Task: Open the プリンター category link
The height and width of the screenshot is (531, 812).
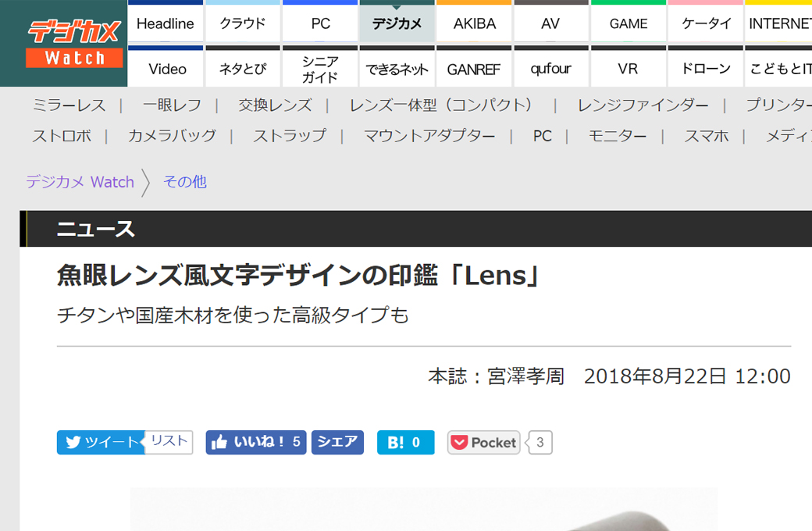Action: point(779,105)
